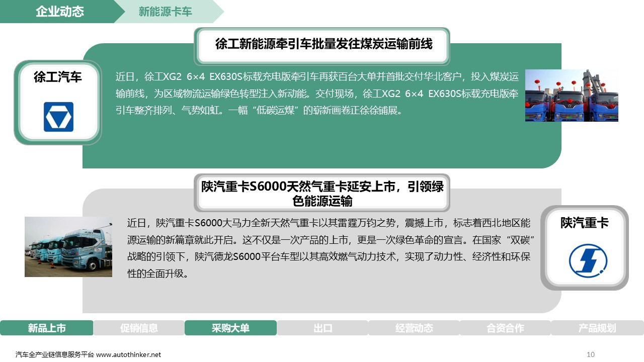Click the XCMG blue logo icon
The height and width of the screenshot is (362, 644).
click(x=58, y=117)
